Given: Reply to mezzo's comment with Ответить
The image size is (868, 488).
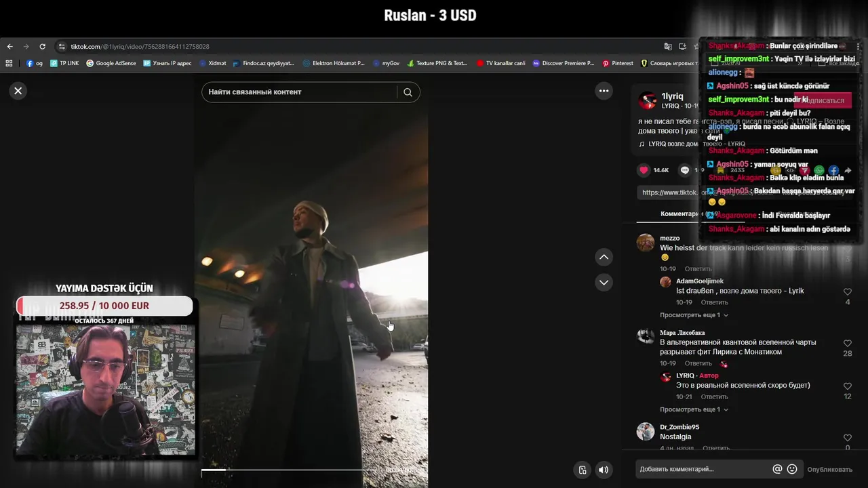Looking at the screenshot, I should (698, 269).
